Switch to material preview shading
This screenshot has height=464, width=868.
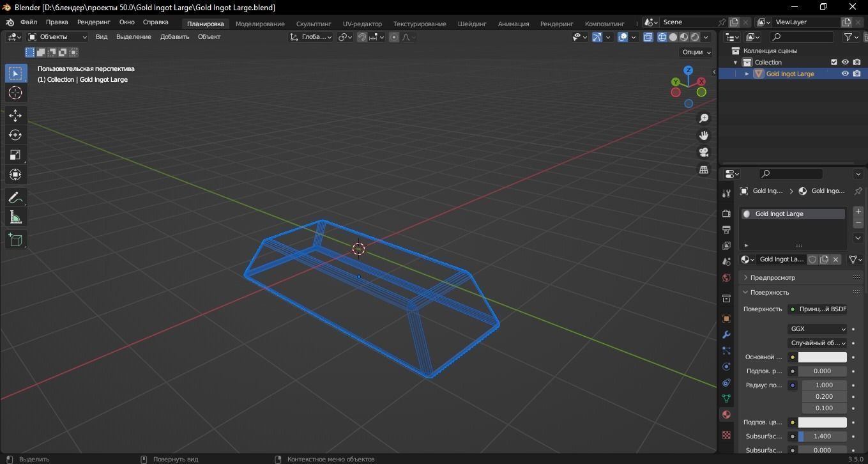point(684,37)
